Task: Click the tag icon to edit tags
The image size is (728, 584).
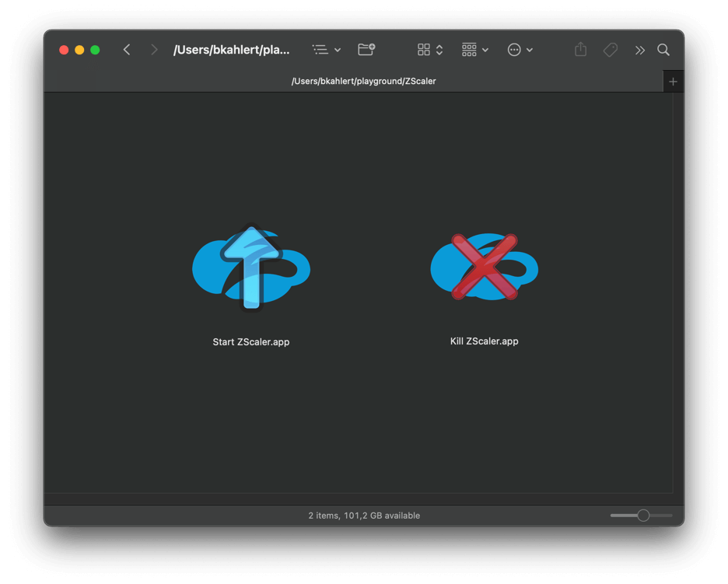Action: (610, 50)
